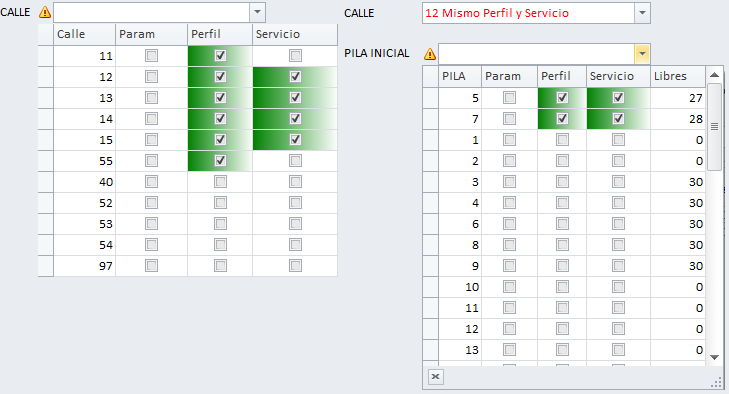Uncheck Perfil for Calle 13
Screen dimensions: 729x394
pyautogui.click(x=220, y=98)
